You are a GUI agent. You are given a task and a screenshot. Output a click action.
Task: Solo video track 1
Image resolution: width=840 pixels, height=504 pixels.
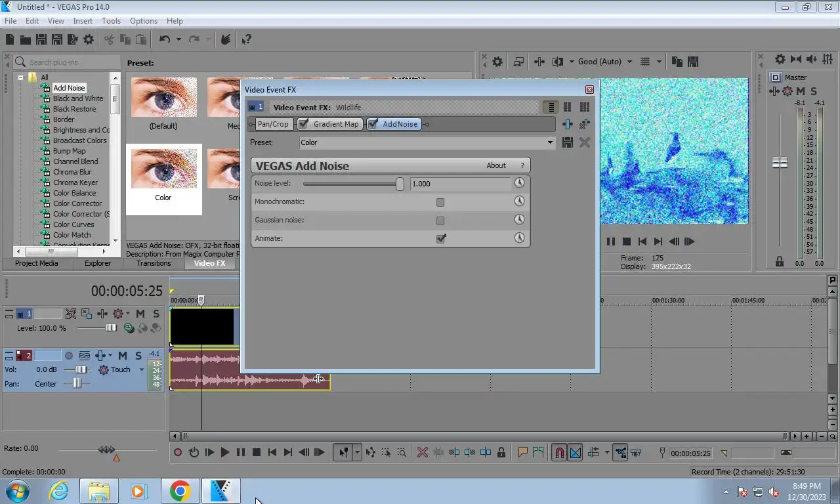click(x=156, y=314)
